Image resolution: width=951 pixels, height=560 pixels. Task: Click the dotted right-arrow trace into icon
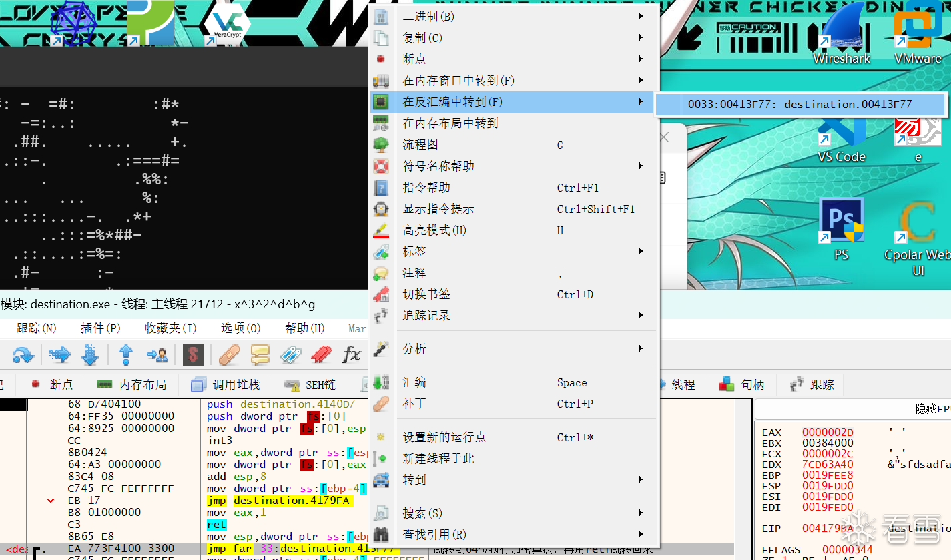click(x=60, y=354)
